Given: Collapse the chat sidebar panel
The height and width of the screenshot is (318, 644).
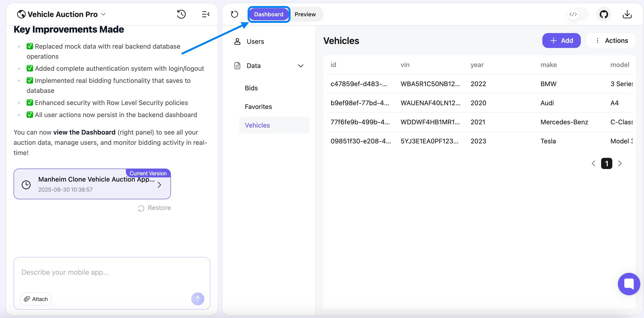Looking at the screenshot, I should (x=205, y=14).
